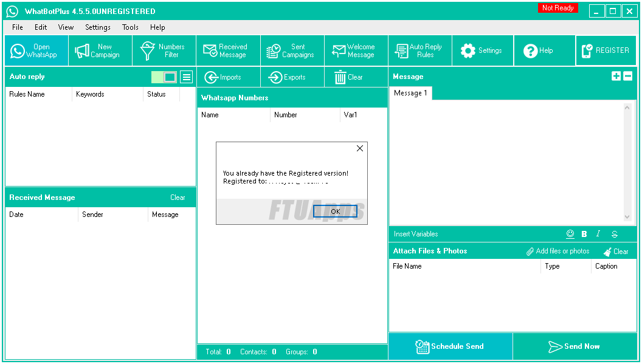Apply italic formatting to message
This screenshot has height=364, width=642.
(598, 234)
